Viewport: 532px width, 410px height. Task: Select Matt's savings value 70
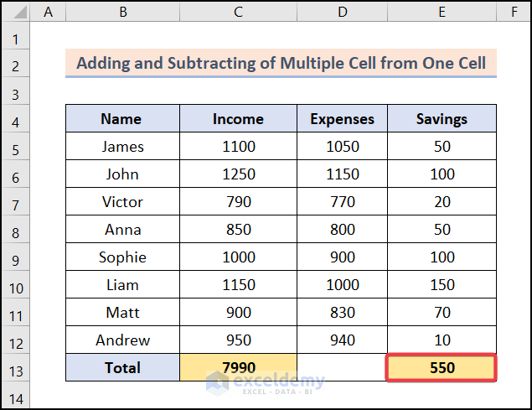pyautogui.click(x=442, y=313)
